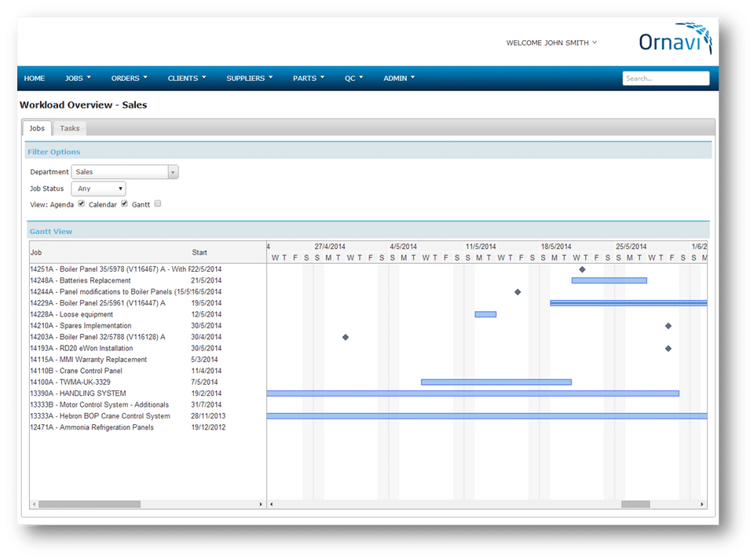Open the Department combo box arrow
Screen dimensions: 754x560
coord(173,172)
